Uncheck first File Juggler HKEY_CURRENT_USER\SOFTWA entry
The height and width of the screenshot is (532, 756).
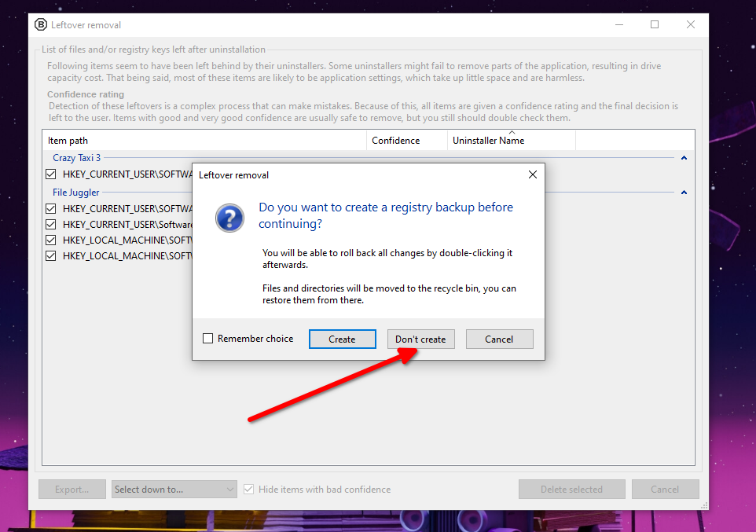tap(50, 208)
